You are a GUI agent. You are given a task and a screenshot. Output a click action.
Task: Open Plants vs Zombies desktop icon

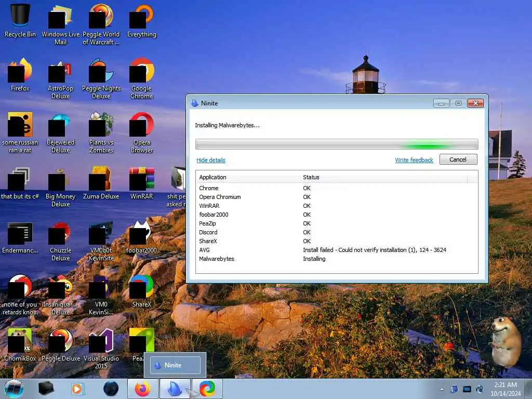tap(101, 132)
